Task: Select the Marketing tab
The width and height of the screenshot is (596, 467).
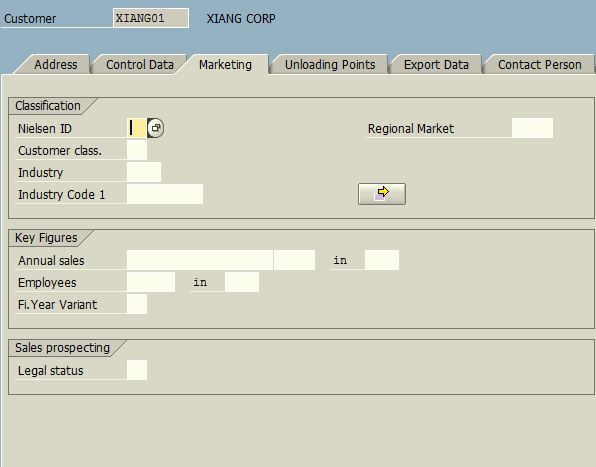Action: pos(225,65)
